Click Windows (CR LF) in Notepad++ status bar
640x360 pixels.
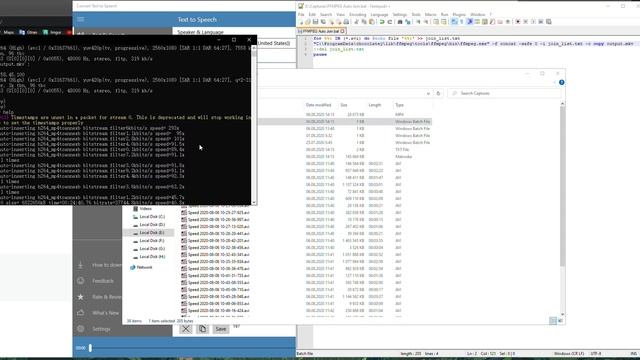pos(569,354)
